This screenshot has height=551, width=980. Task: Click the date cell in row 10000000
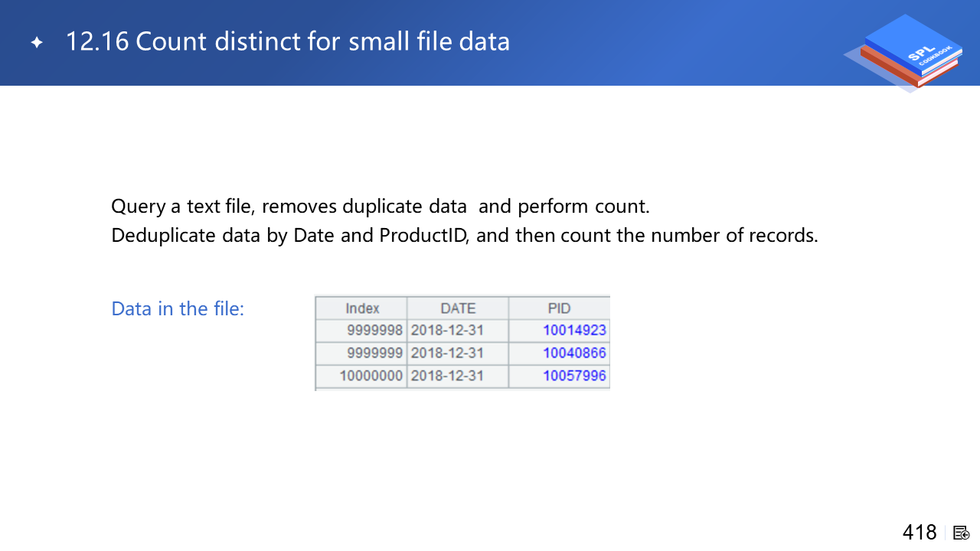click(x=447, y=376)
